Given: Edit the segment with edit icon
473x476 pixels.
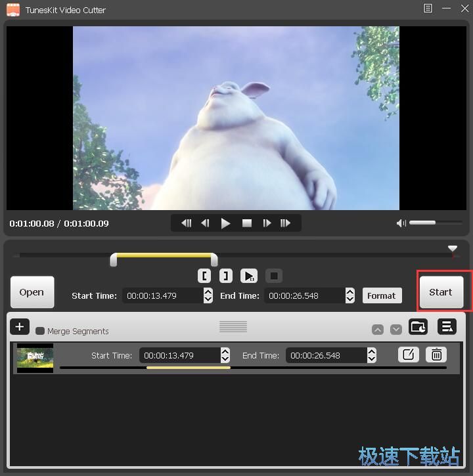Looking at the screenshot, I should 409,355.
